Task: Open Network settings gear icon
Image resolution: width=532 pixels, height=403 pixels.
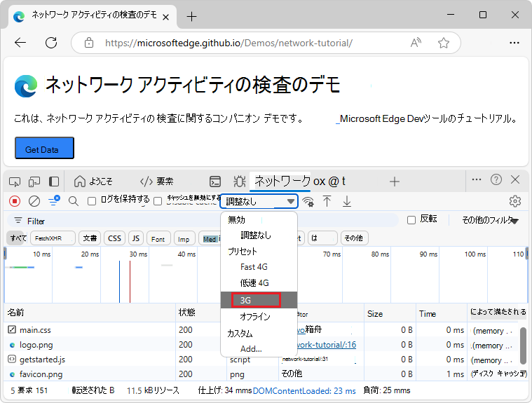Action: [x=515, y=201]
